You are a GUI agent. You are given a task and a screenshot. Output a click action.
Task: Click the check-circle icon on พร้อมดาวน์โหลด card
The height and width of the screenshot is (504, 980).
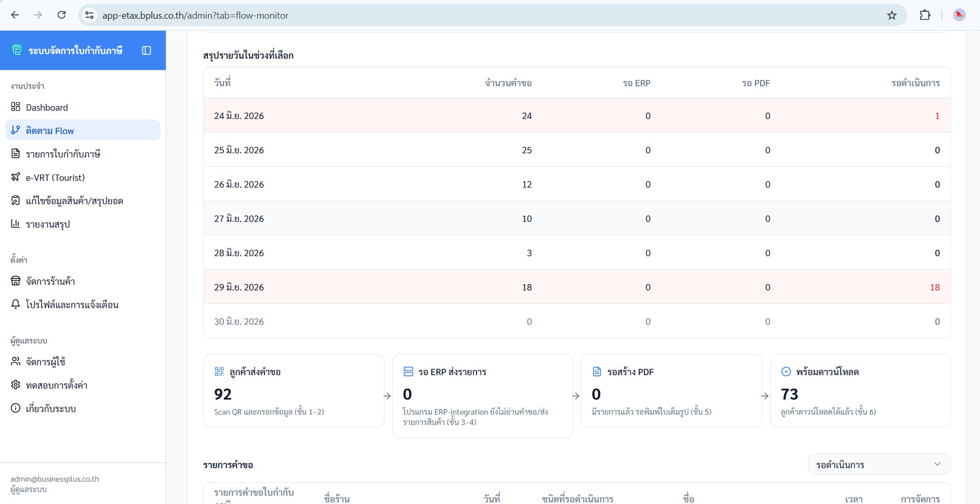click(786, 372)
